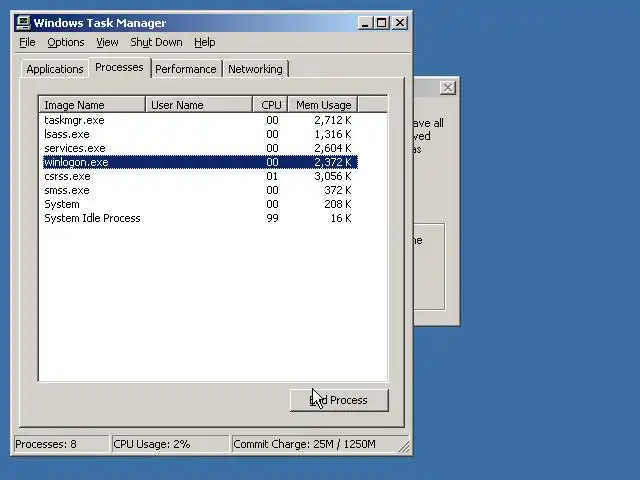The width and height of the screenshot is (640, 480).
Task: Click the CPU value 99
Action: pos(272,218)
